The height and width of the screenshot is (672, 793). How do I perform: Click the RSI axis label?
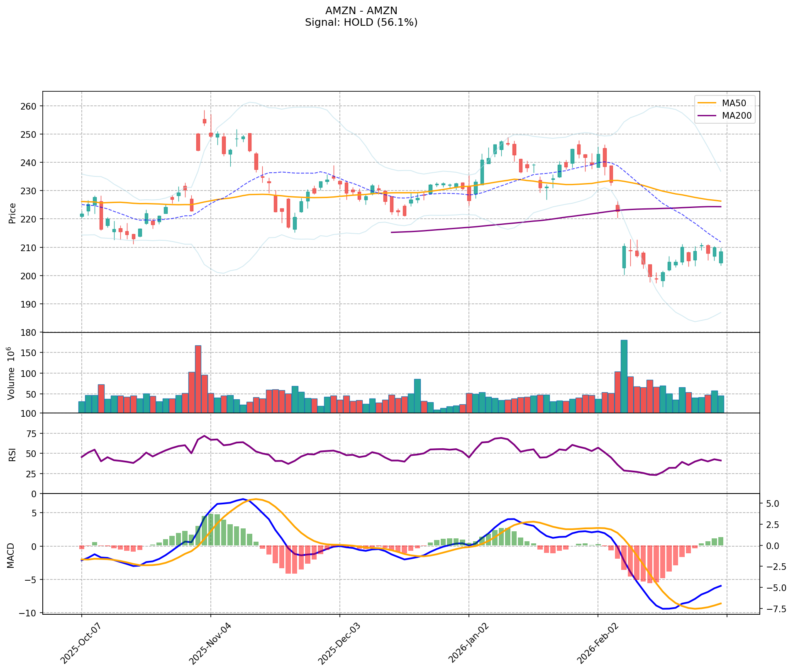click(x=12, y=454)
